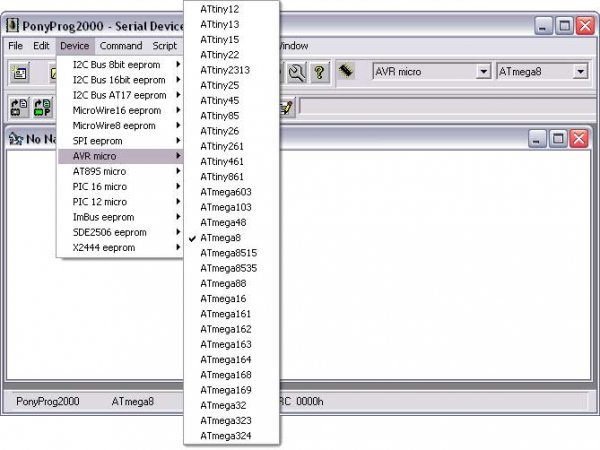Open the ATmega8 device type dropdown
Viewport: 600px width, 450px height.
[580, 72]
